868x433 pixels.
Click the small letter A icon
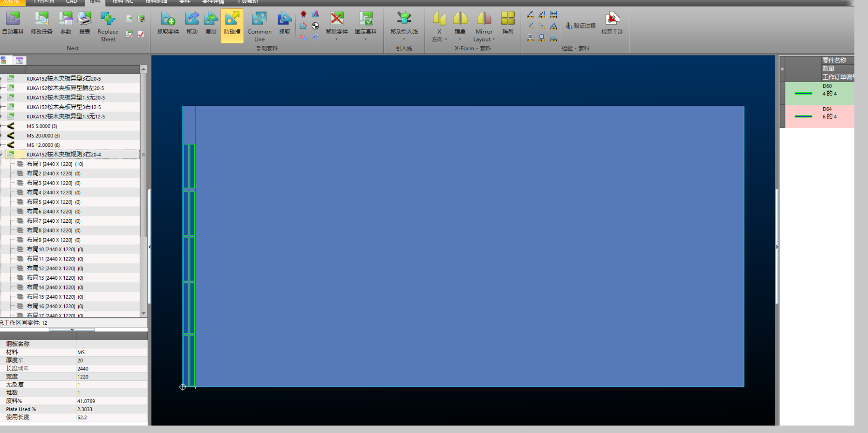[x=315, y=14]
